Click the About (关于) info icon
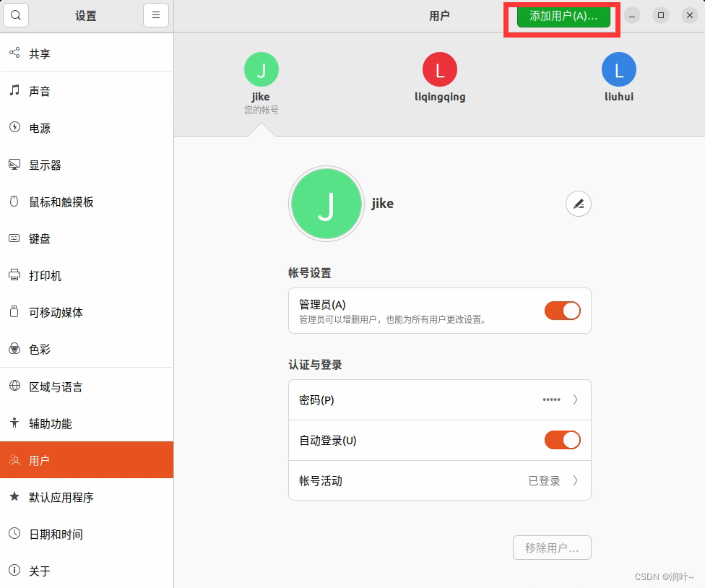 pos(14,570)
